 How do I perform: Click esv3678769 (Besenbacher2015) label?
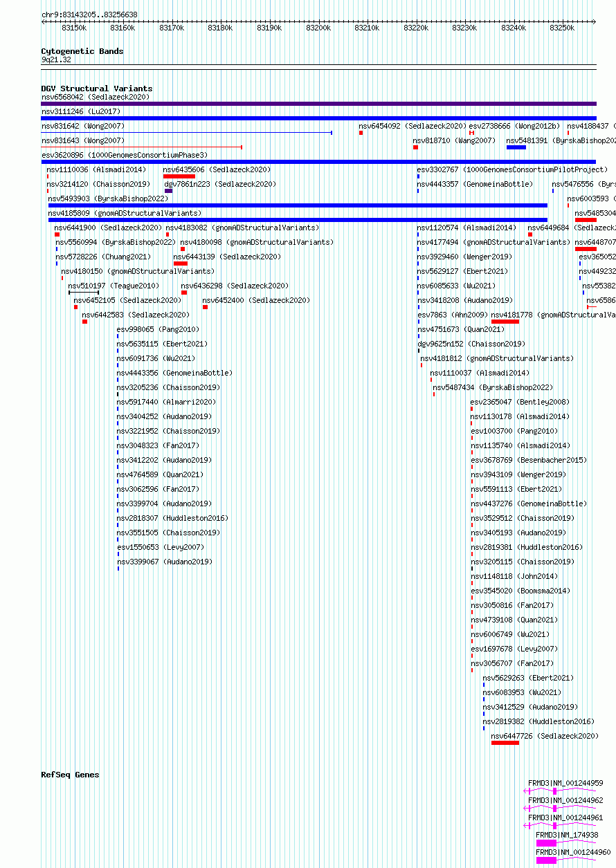click(x=529, y=460)
